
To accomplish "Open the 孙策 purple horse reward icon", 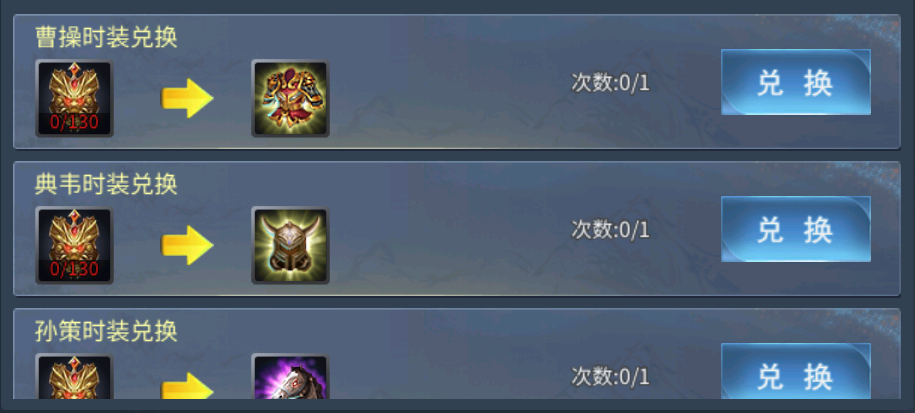I will (x=291, y=377).
